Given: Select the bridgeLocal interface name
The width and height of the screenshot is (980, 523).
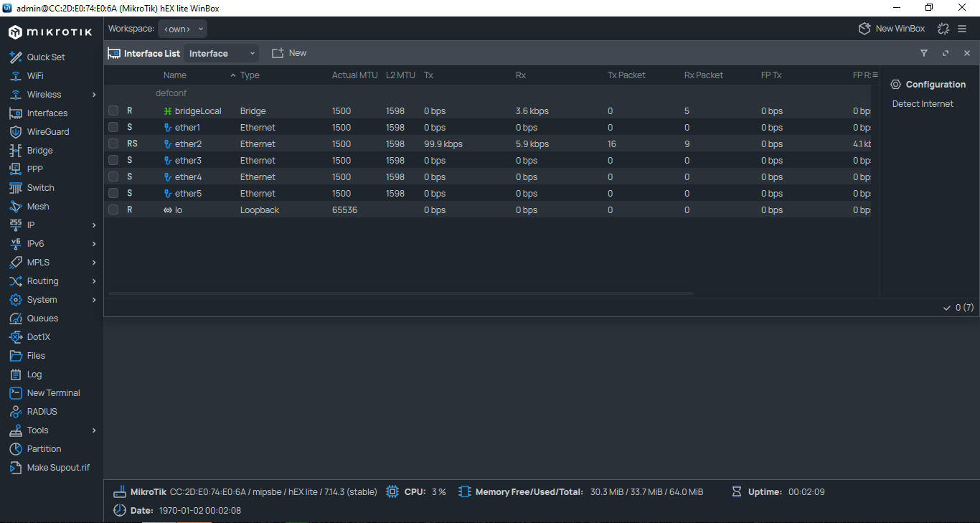Looking at the screenshot, I should tap(198, 110).
